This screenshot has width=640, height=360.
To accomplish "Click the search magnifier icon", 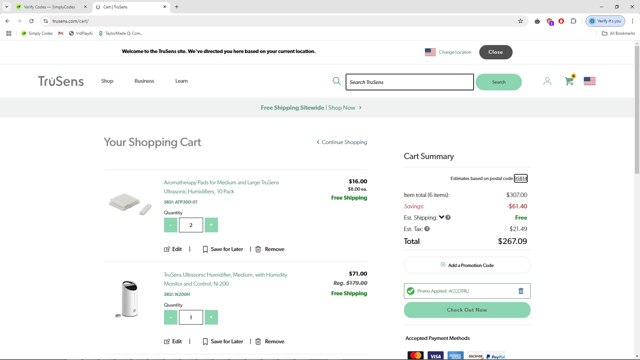I will (336, 81).
